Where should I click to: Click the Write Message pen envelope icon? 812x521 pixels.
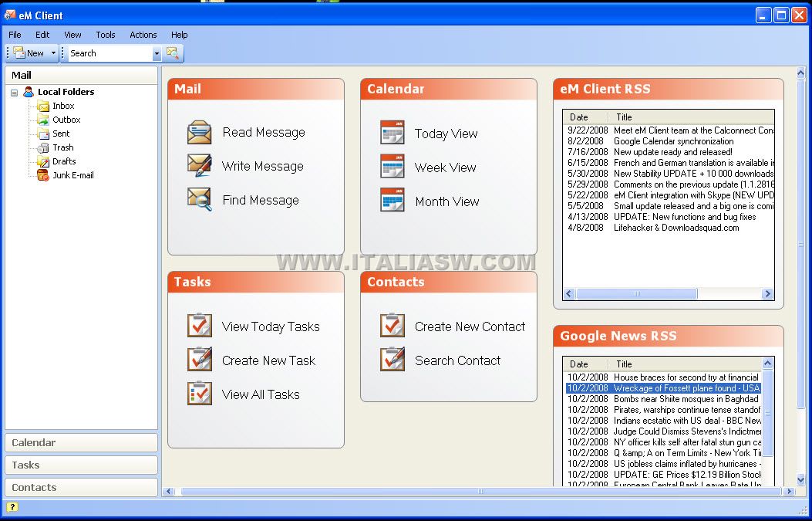click(200, 166)
